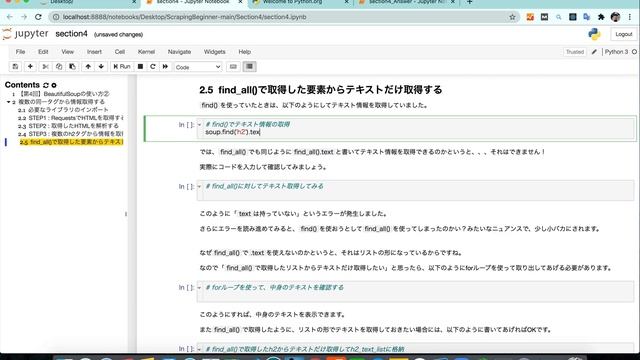Open the Edit menu

click(x=43, y=52)
